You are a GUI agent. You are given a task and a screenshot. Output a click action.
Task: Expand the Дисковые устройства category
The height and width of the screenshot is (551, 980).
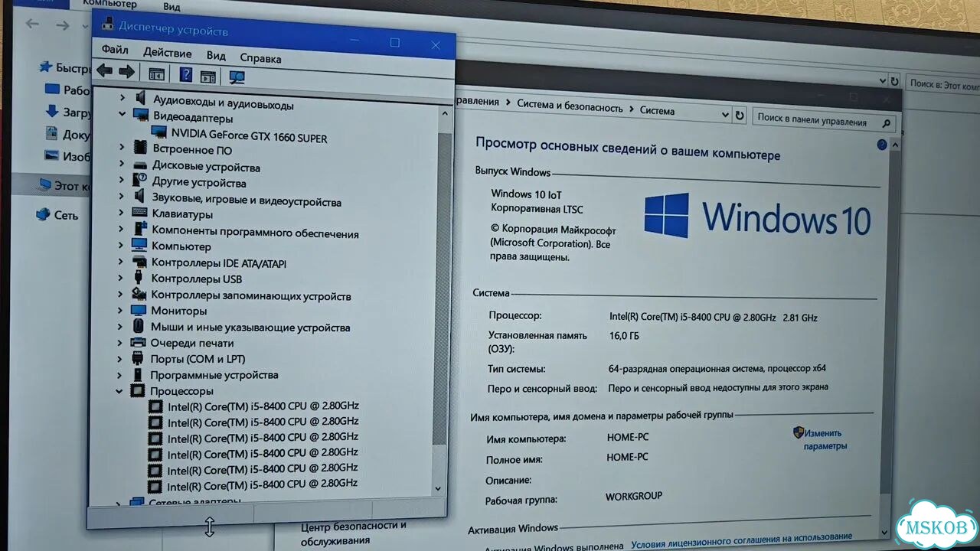pos(122,164)
